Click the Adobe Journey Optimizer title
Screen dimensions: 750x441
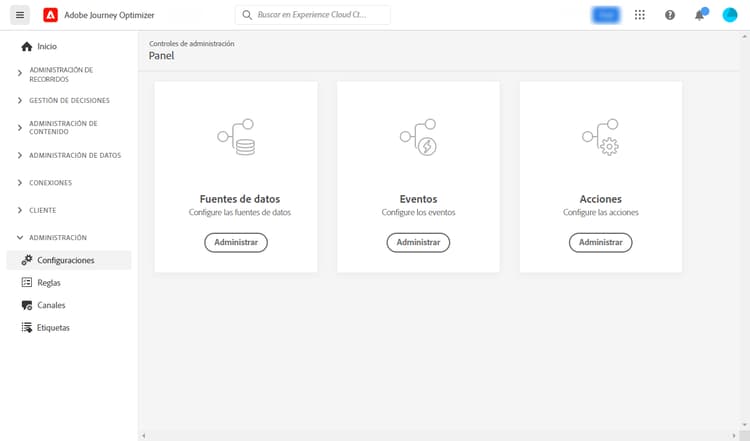pyautogui.click(x=109, y=15)
